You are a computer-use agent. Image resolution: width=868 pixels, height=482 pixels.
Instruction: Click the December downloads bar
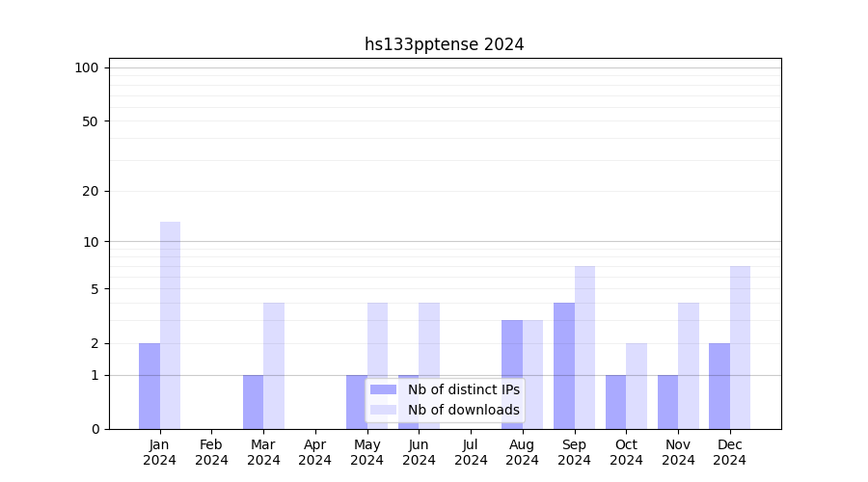pos(740,347)
